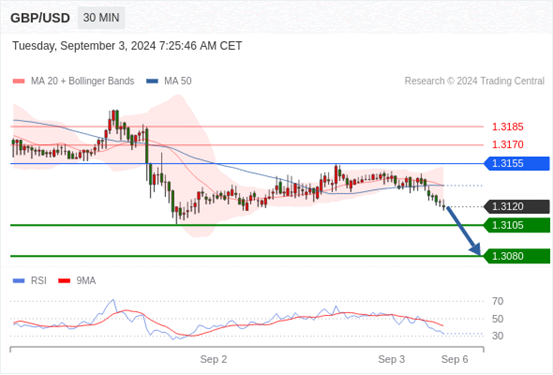The height and width of the screenshot is (375, 553).
Task: Click the green 1.3080 target price tag
Action: tap(517, 256)
